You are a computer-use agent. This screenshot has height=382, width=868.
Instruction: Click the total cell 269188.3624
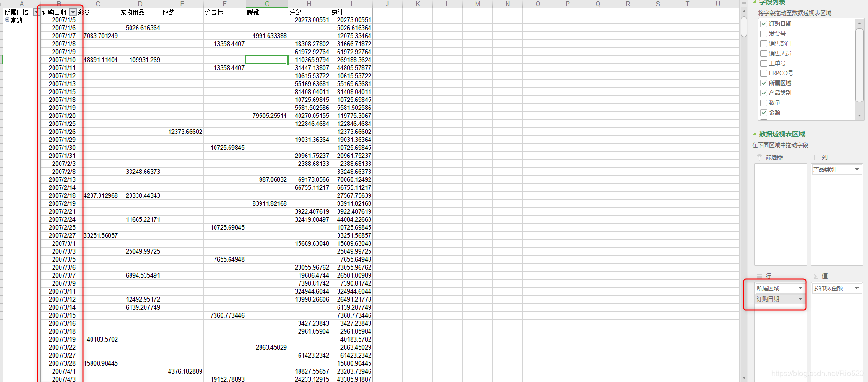pyautogui.click(x=351, y=60)
